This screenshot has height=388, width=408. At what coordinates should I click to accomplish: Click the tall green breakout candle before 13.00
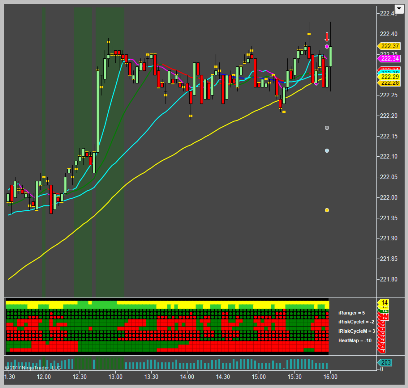[98, 110]
